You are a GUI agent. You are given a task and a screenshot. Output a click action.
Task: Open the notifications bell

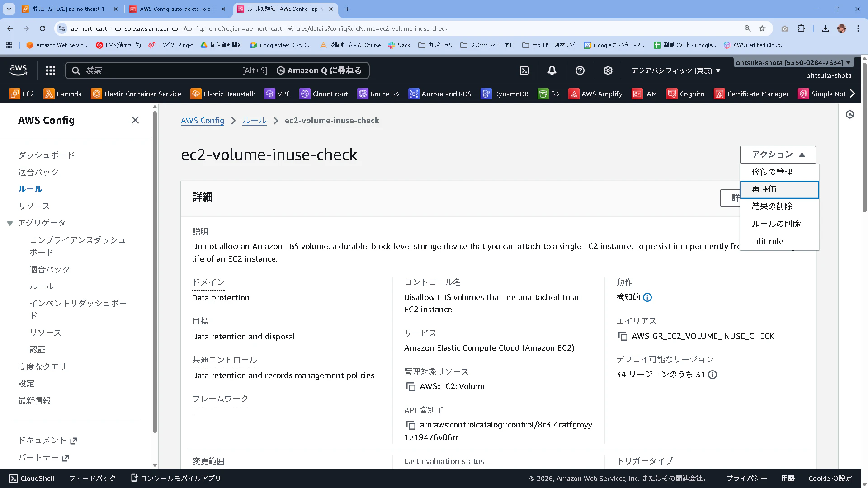click(x=552, y=70)
